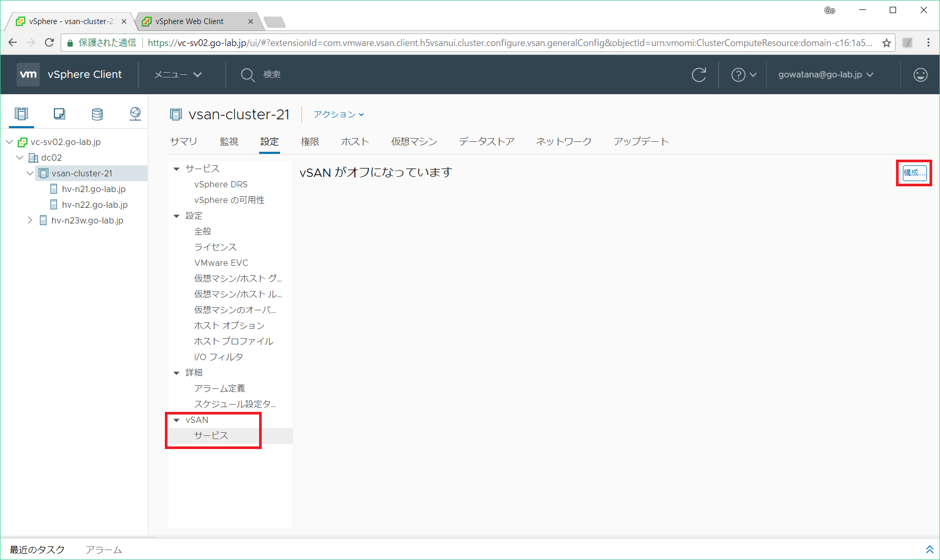Collapse the 詳細 section in settings list

(176, 373)
